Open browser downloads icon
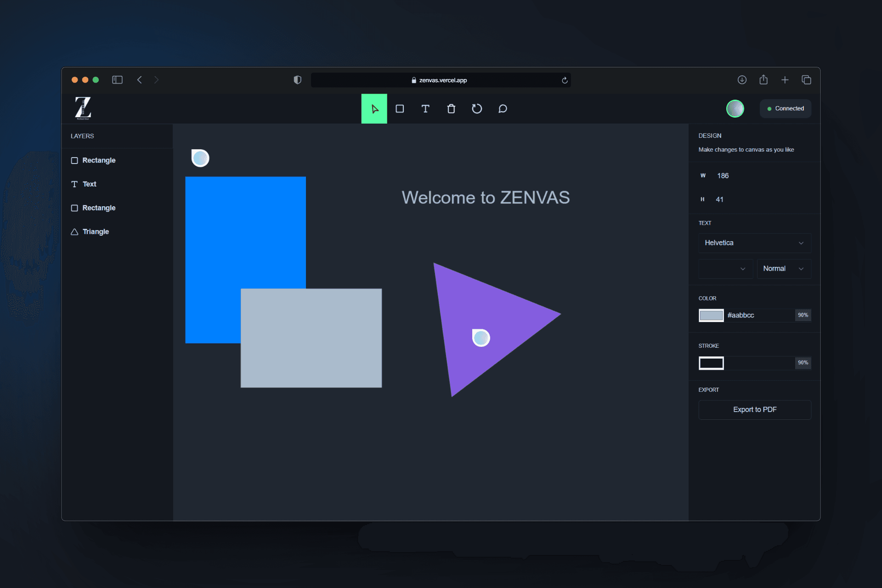Viewport: 882px width, 588px height. click(742, 80)
